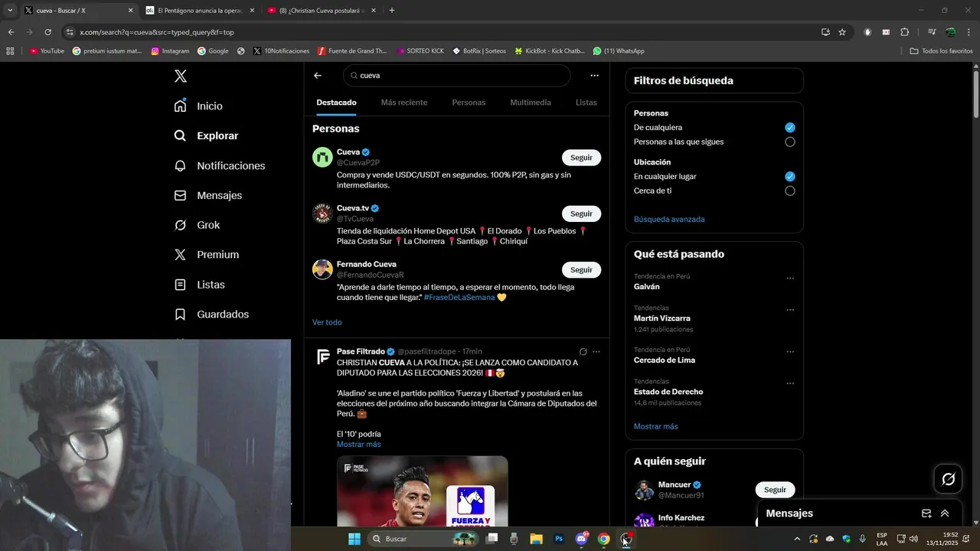Open the Pase Filtrado post image
The width and height of the screenshot is (980, 551).
pos(423,491)
